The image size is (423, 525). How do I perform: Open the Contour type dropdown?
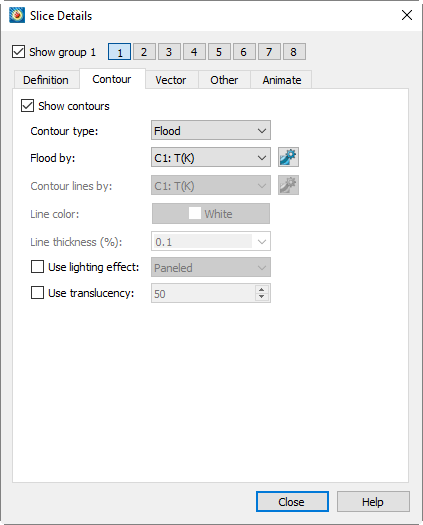point(211,130)
